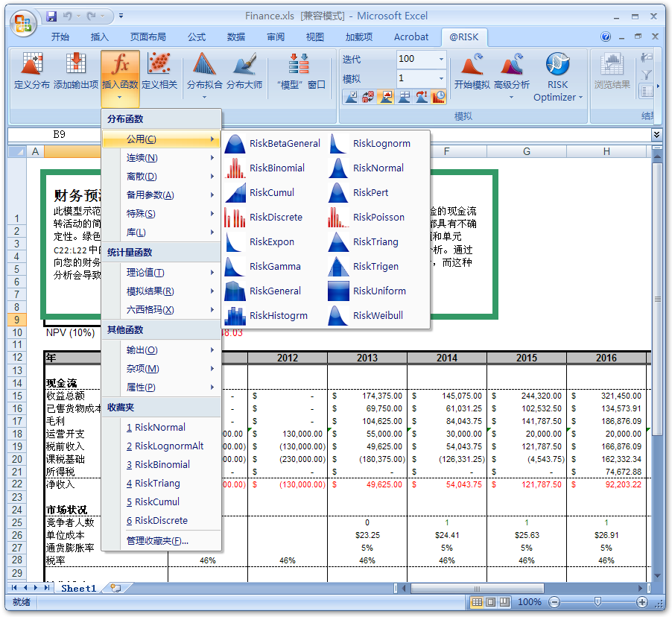672x617 pixels.
Task: Select the Sheet1 worksheet tab
Action: 78,589
